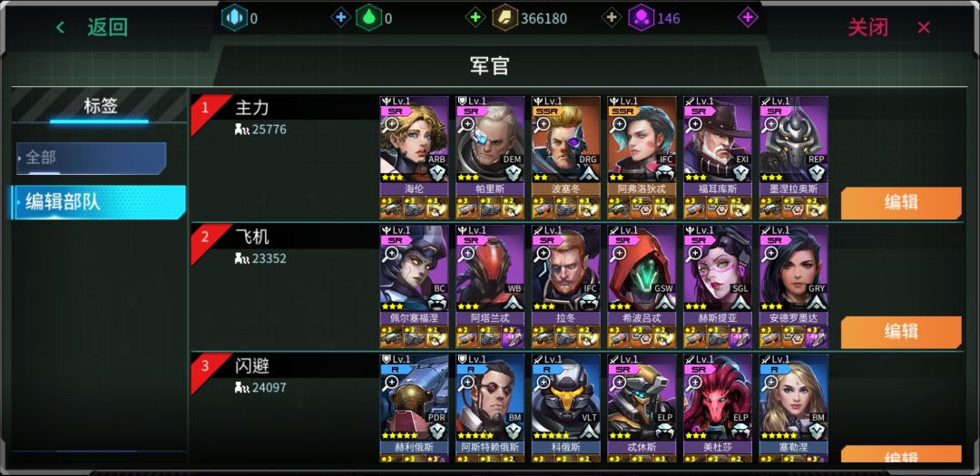This screenshot has width=980, height=476.
Task: Close the officer screen via 关闭
Action: pos(868,27)
